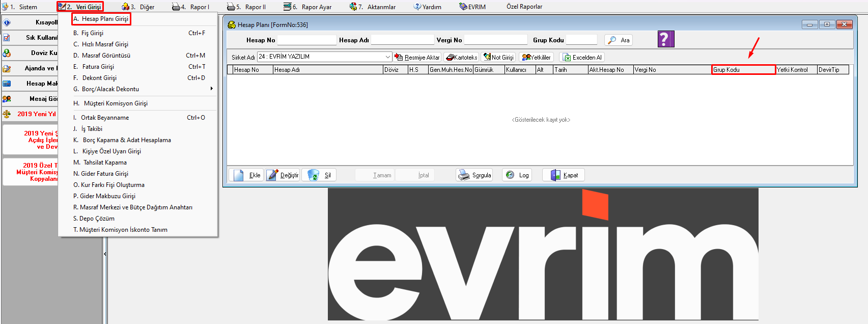
Task: Open the 2. Veri Girişi menu
Action: 80,7
